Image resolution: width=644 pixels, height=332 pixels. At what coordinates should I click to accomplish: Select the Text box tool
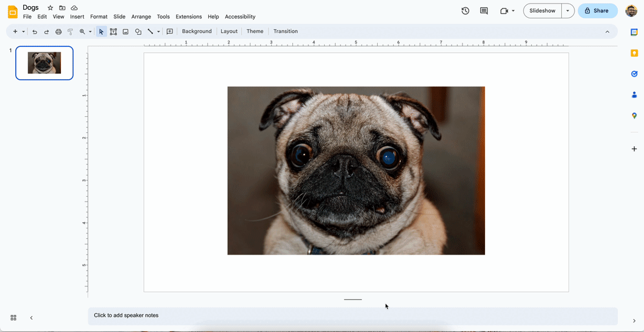coord(113,31)
